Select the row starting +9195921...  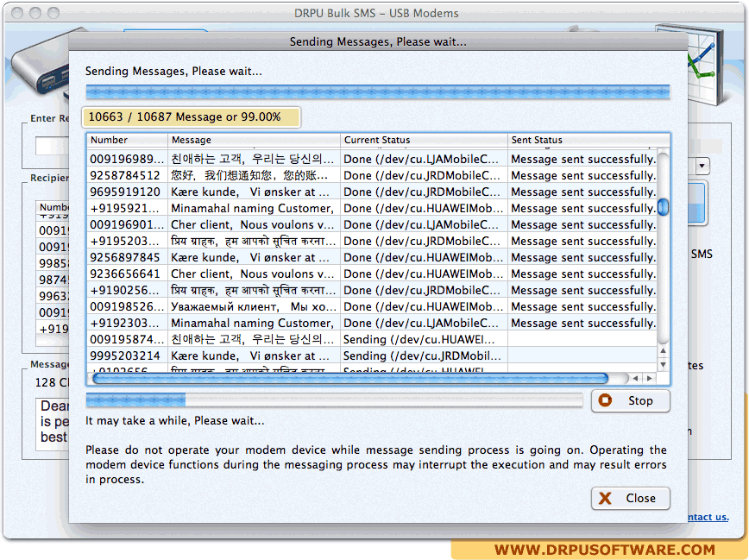[x=372, y=208]
